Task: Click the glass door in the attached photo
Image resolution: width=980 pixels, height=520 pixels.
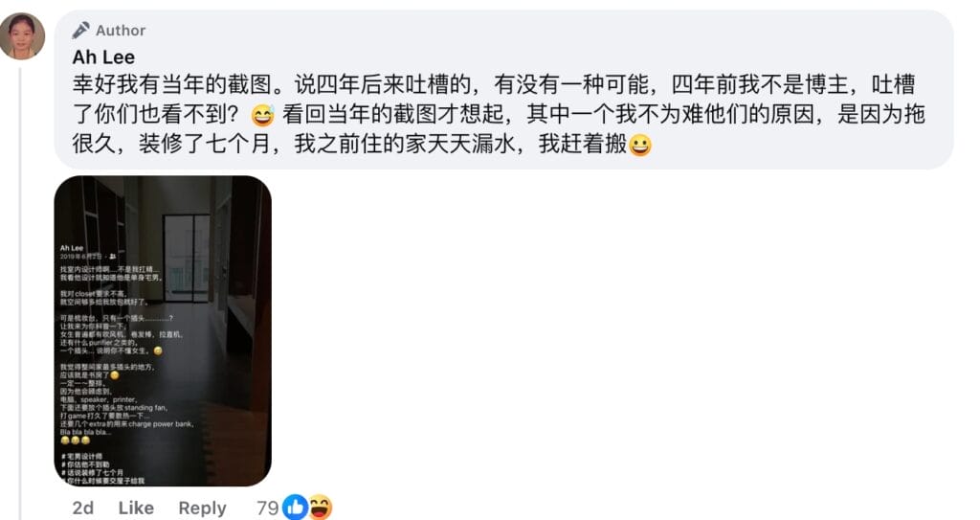Action: 187,259
